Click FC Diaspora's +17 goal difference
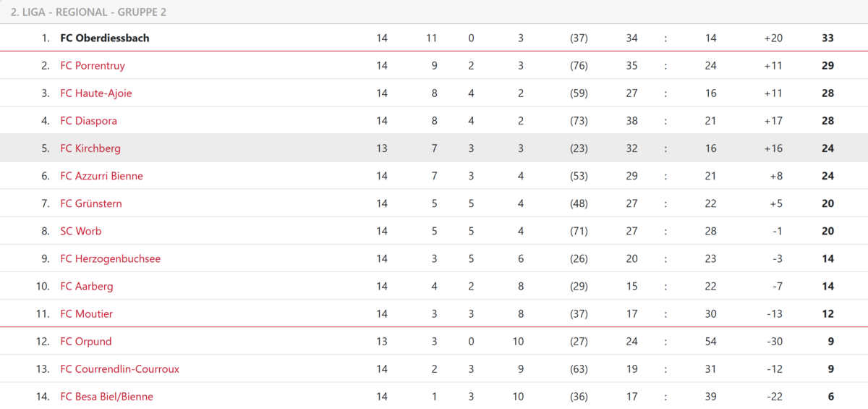 pos(773,121)
